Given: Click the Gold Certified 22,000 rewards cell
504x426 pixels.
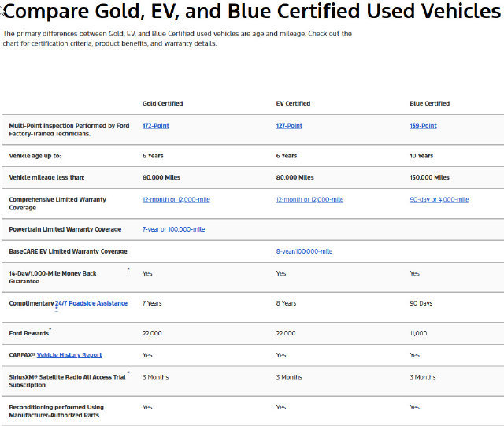Looking at the screenshot, I should (152, 333).
